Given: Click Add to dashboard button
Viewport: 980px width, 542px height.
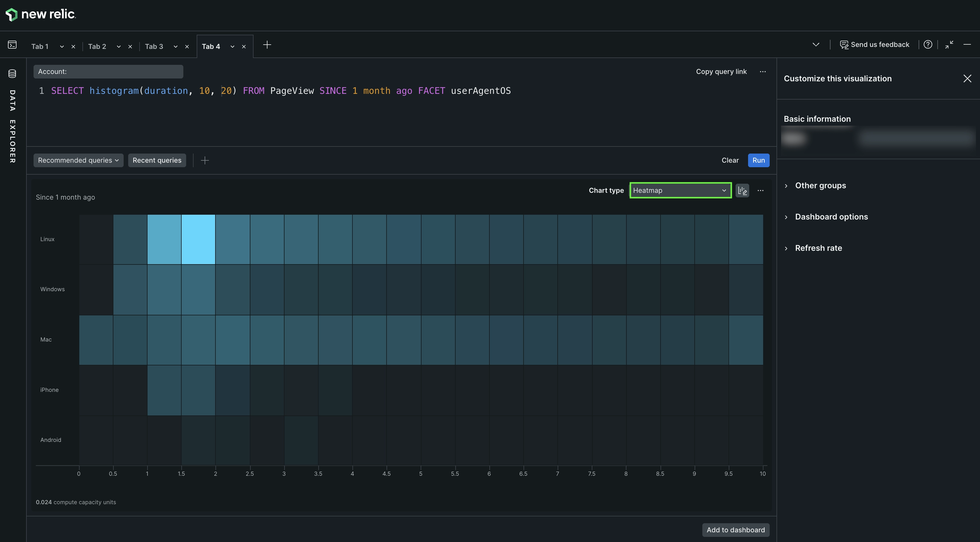Looking at the screenshot, I should point(735,530).
